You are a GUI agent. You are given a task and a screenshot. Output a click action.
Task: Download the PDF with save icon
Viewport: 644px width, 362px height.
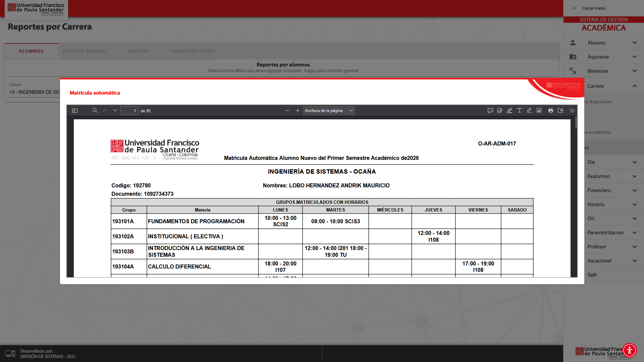560,110
